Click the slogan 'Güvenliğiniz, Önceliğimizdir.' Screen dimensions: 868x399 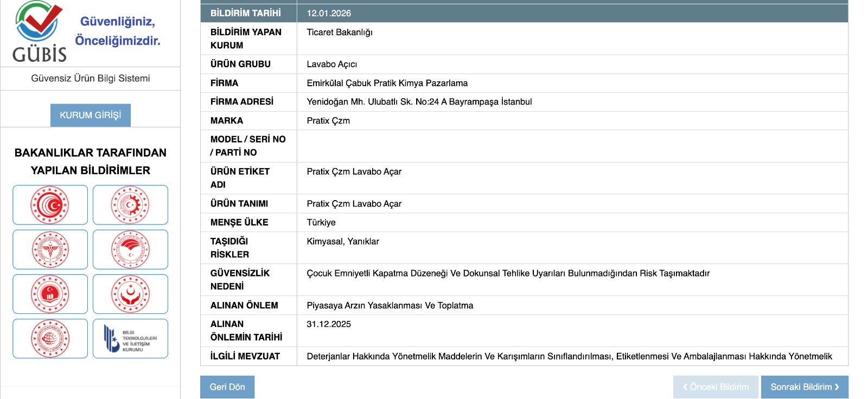pyautogui.click(x=118, y=31)
